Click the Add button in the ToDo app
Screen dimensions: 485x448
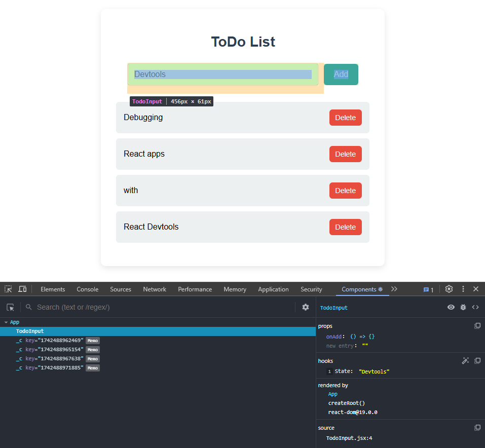(341, 74)
